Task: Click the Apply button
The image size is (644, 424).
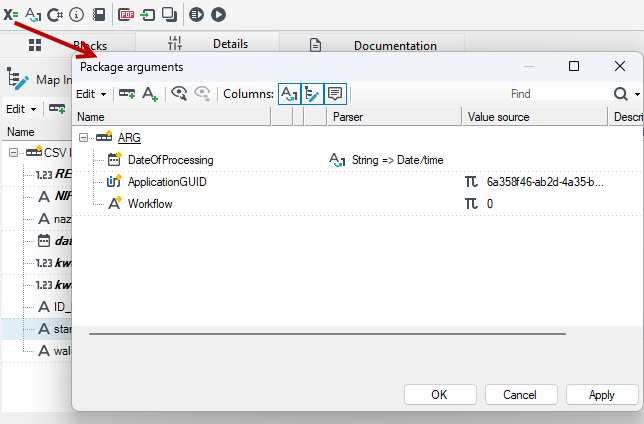Action: [602, 395]
